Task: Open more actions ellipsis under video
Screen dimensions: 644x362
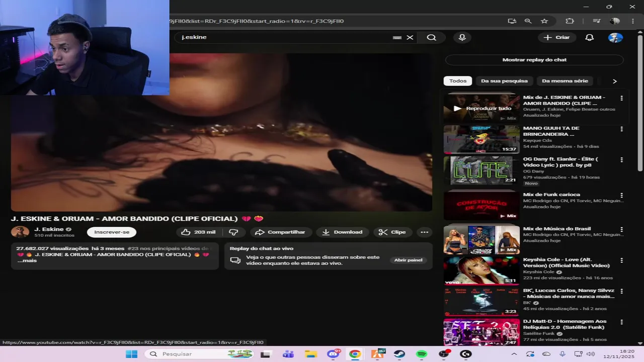Action: pos(424,232)
